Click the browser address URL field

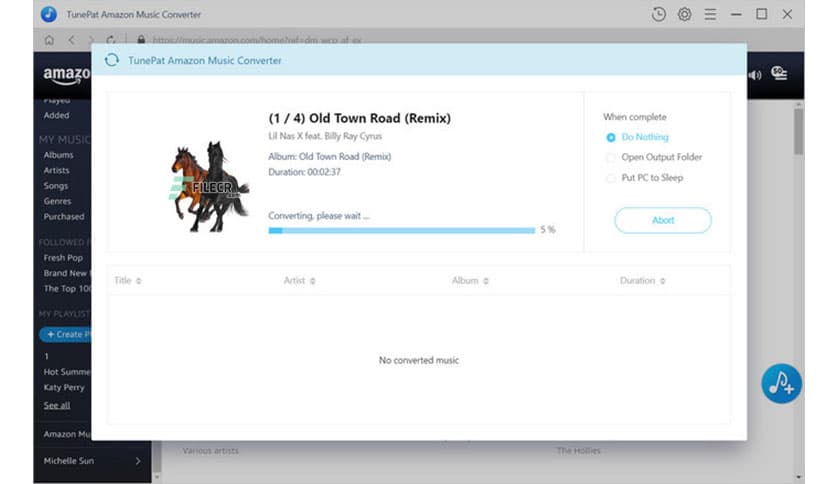click(256, 40)
